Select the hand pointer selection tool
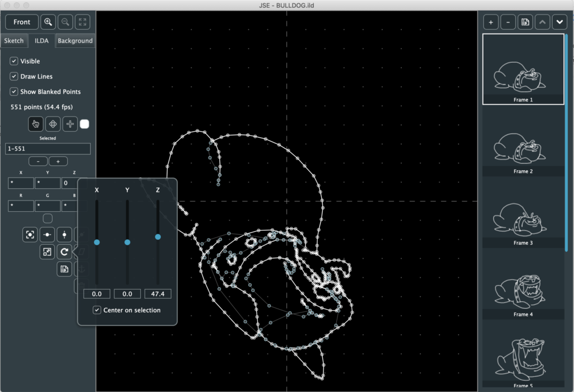The height and width of the screenshot is (392, 574). (x=36, y=124)
